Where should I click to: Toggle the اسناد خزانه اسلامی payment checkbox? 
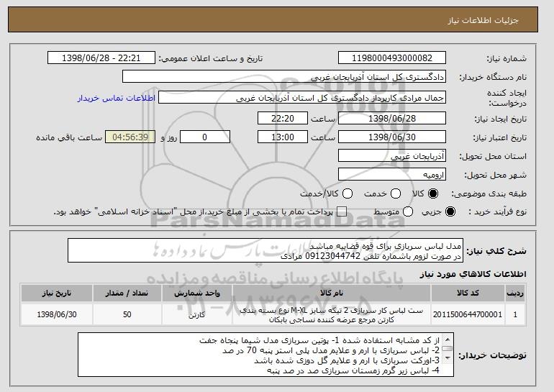[x=342, y=212]
